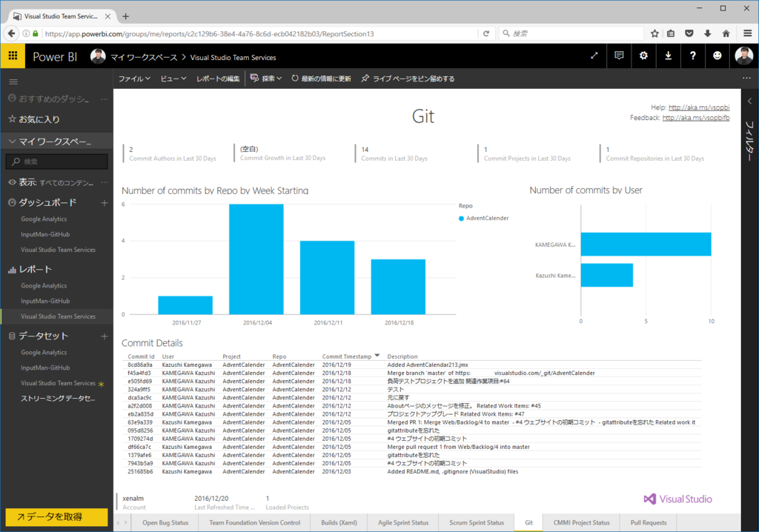This screenshot has height=532, width=759.
Task: Click the browser search box
Action: click(571, 33)
